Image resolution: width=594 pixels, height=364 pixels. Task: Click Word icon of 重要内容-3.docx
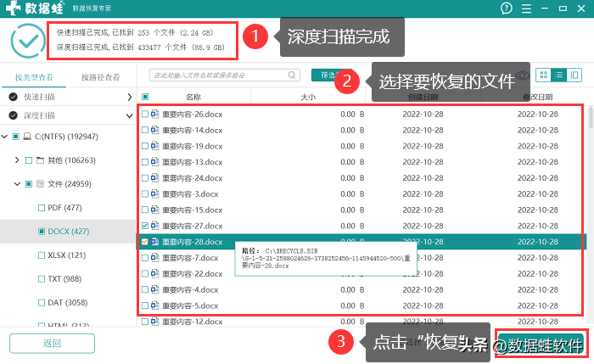[x=155, y=193]
